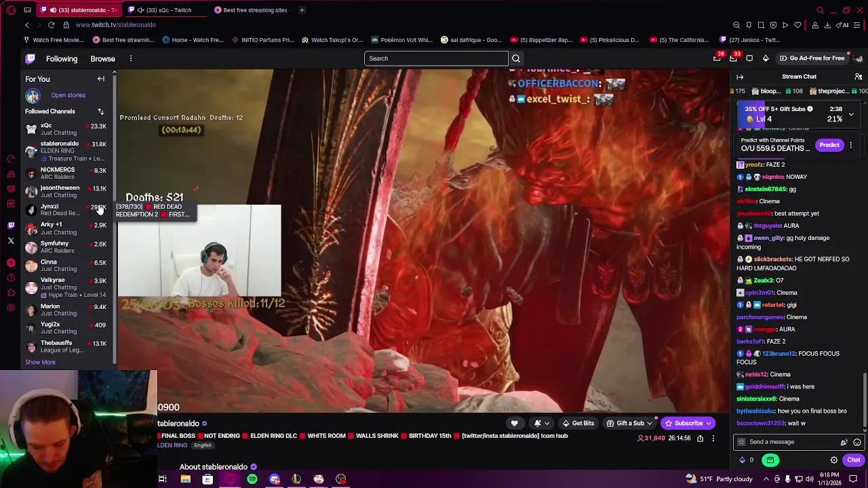
Task: Click the Get Bits button under stream
Action: [x=578, y=423]
